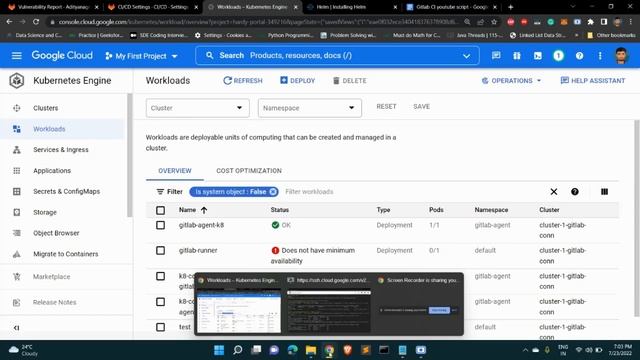Bookmark this page with the star icon

(x=494, y=22)
